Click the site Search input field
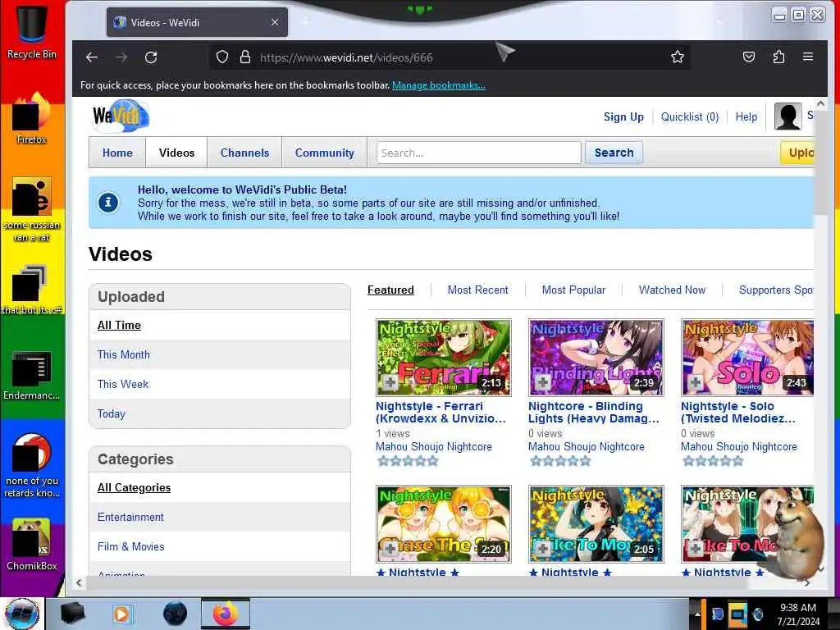The image size is (840, 630). click(x=478, y=153)
